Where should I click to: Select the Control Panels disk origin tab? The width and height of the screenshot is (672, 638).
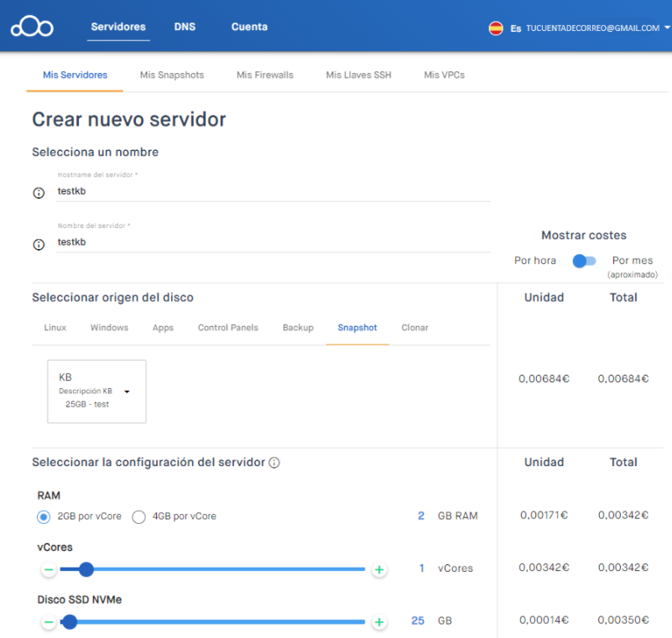click(x=228, y=328)
